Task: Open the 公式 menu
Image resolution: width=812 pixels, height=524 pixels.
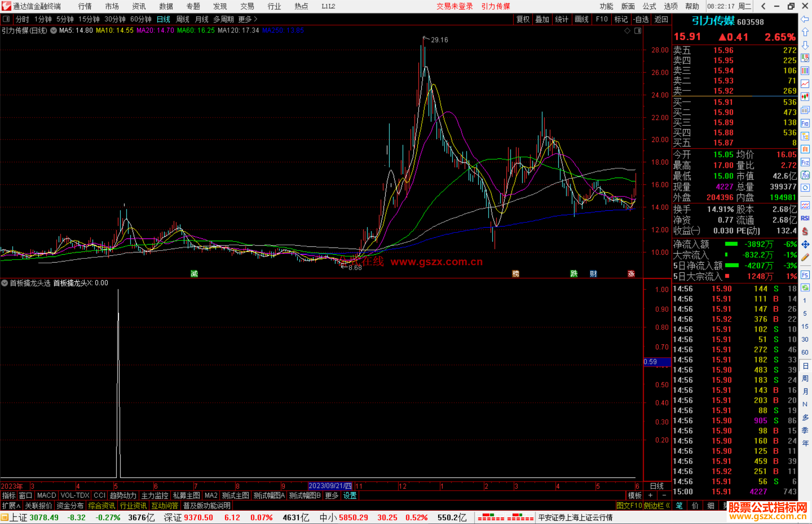Action: (649, 6)
